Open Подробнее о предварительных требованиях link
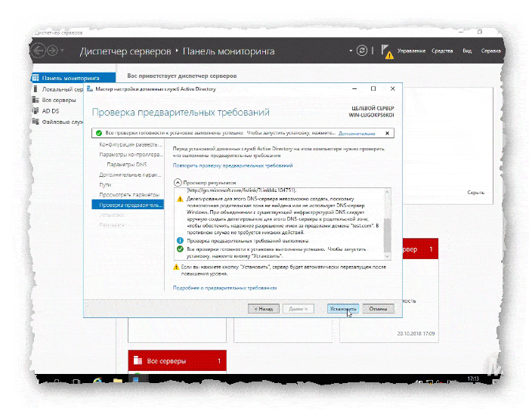 pos(224,288)
